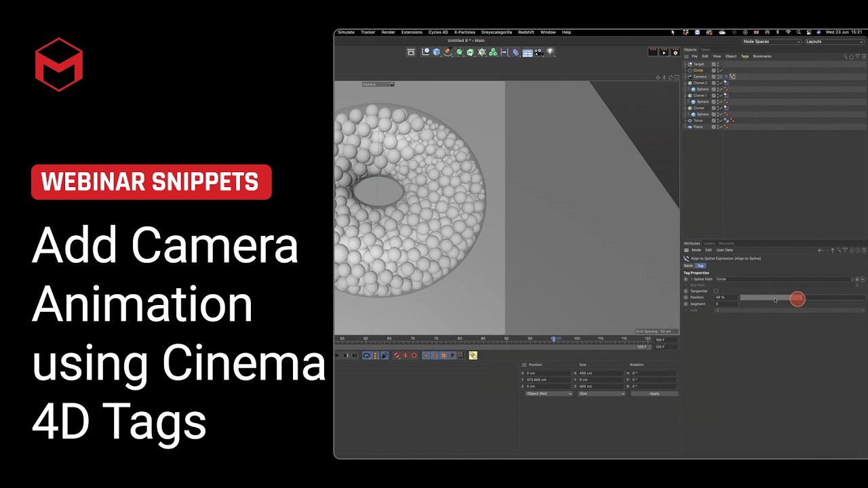Toggle layer checkbox for Plane object

click(713, 127)
